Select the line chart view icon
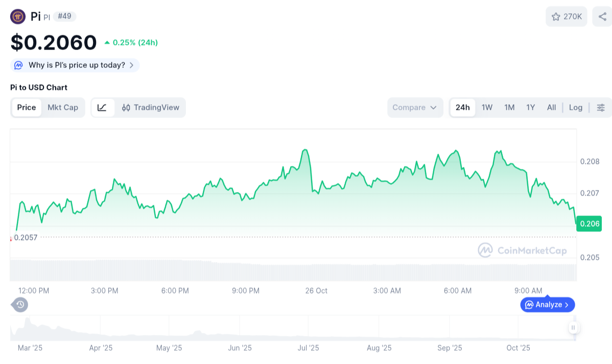612x364 pixels. [102, 107]
